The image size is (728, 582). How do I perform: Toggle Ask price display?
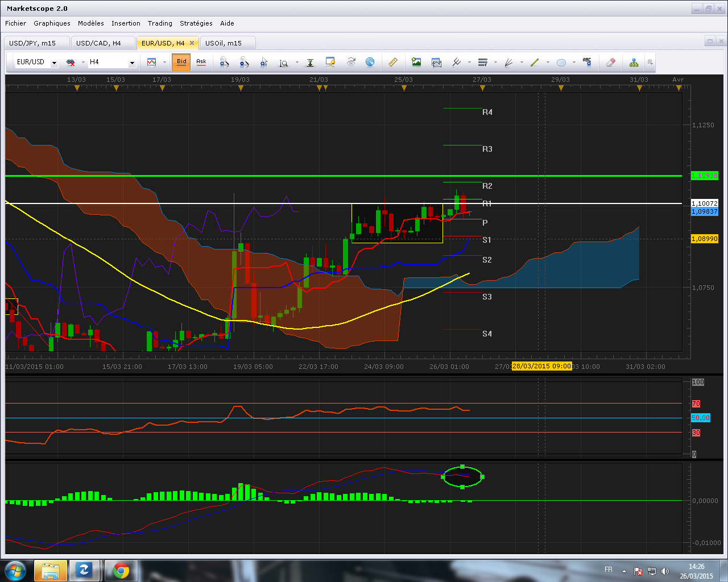pyautogui.click(x=201, y=62)
